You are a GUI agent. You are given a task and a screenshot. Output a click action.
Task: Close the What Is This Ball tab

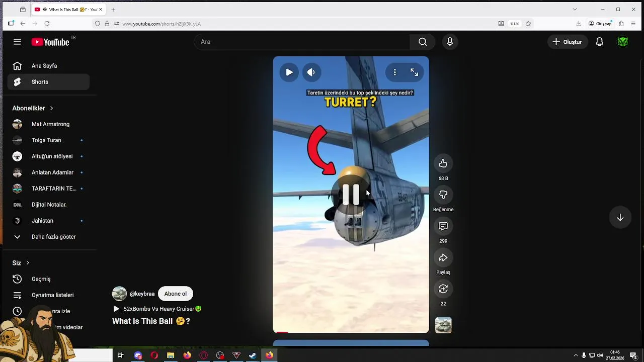coord(101,10)
